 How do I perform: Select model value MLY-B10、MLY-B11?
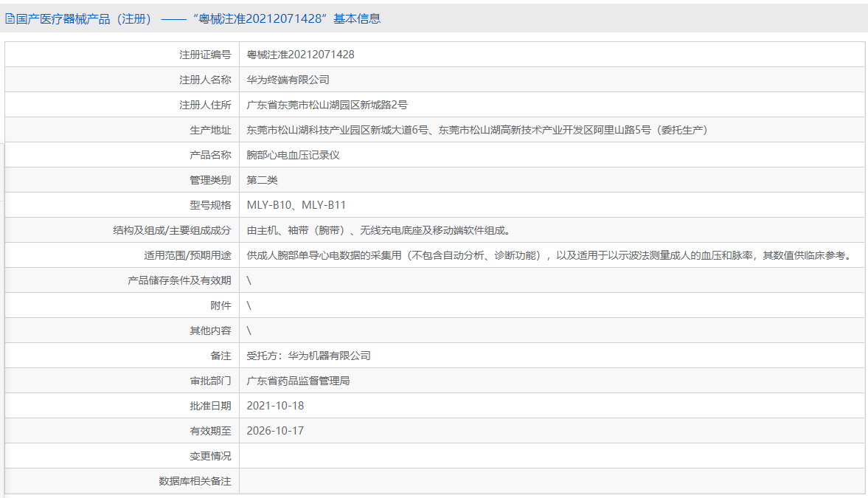(x=296, y=205)
